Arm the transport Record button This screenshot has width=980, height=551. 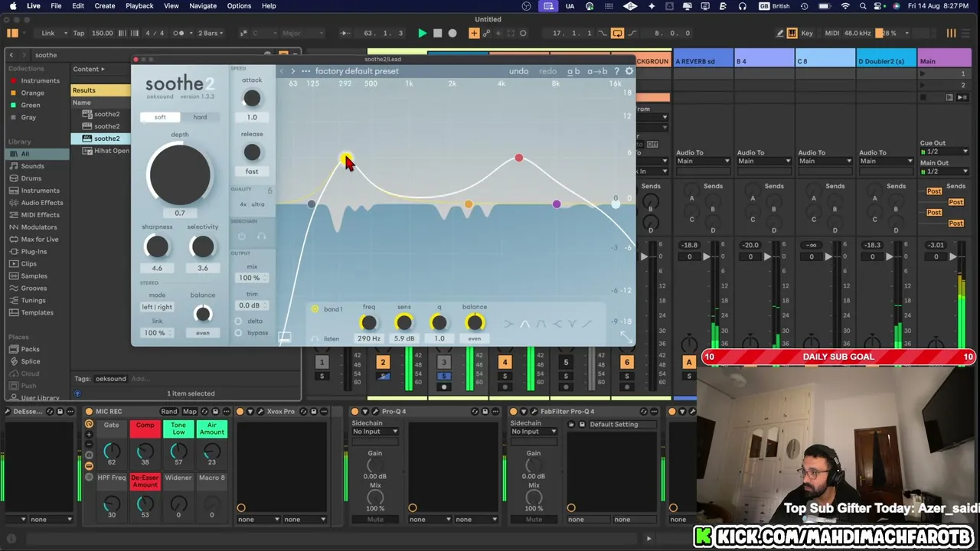point(452,33)
